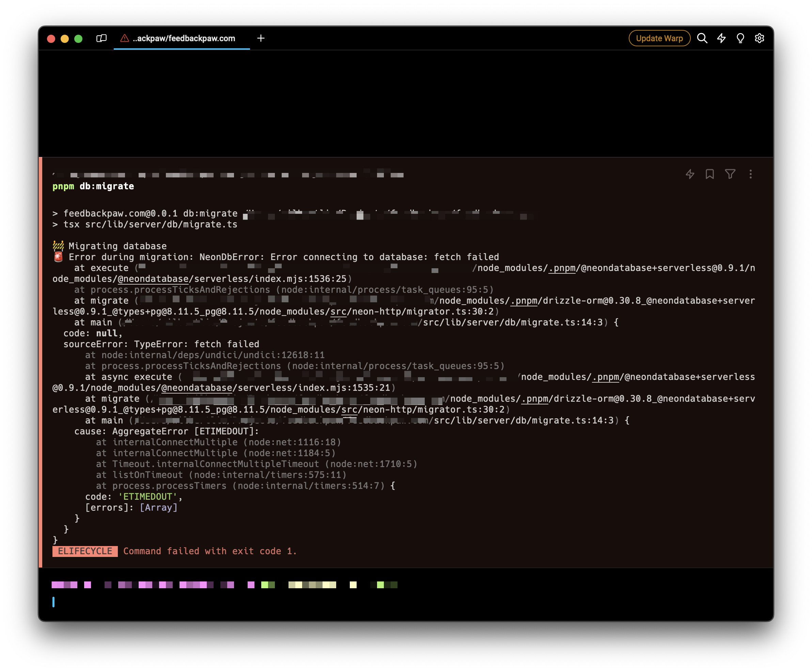Click the red error stripe on the block
The image size is (812, 672).
(41, 362)
